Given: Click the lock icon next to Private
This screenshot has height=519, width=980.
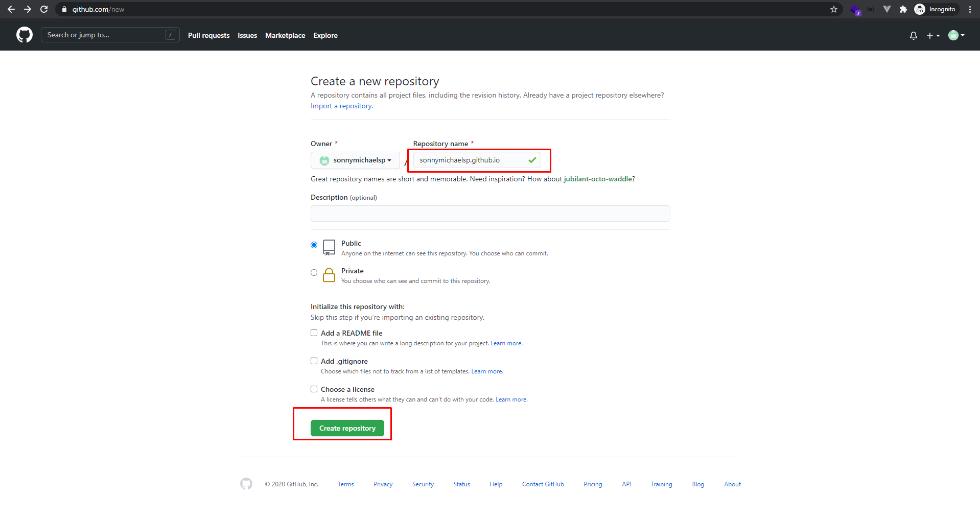Looking at the screenshot, I should [x=329, y=275].
